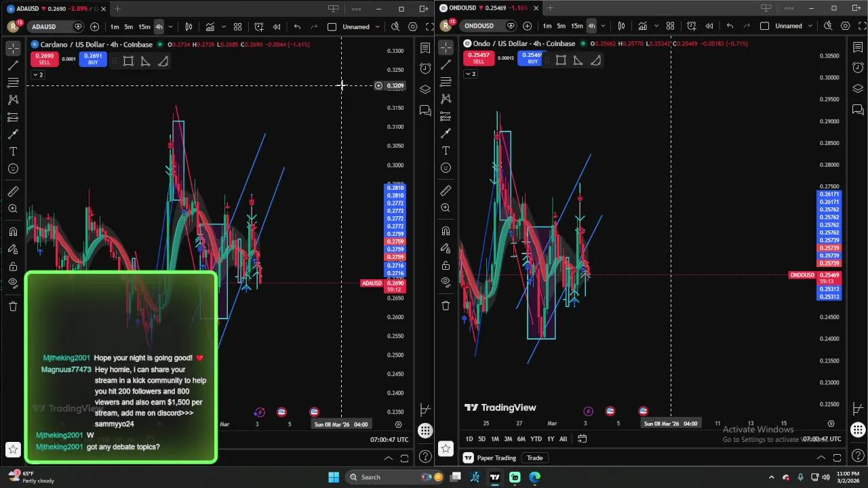868x488 pixels.
Task: Start bar replay in ONDOUSD toolbar
Action: click(709, 26)
